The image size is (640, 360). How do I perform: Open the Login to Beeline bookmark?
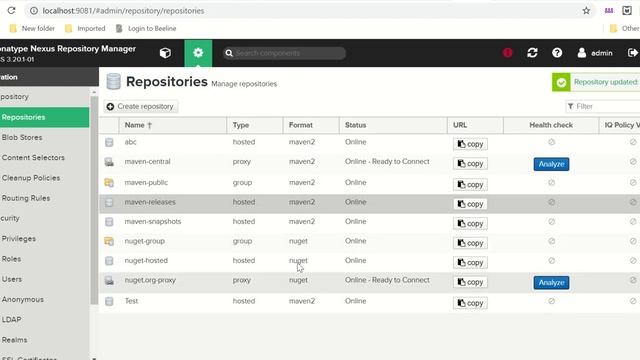click(x=146, y=29)
